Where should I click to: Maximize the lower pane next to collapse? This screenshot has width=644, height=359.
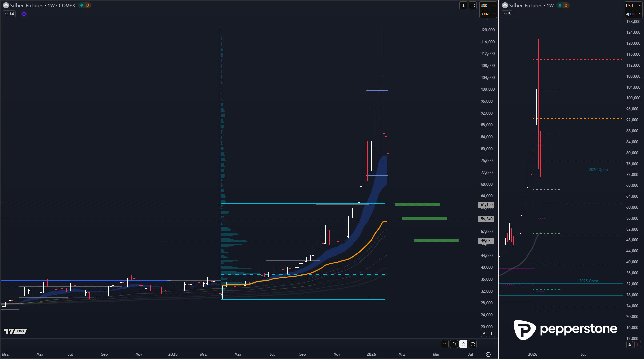pos(473,344)
